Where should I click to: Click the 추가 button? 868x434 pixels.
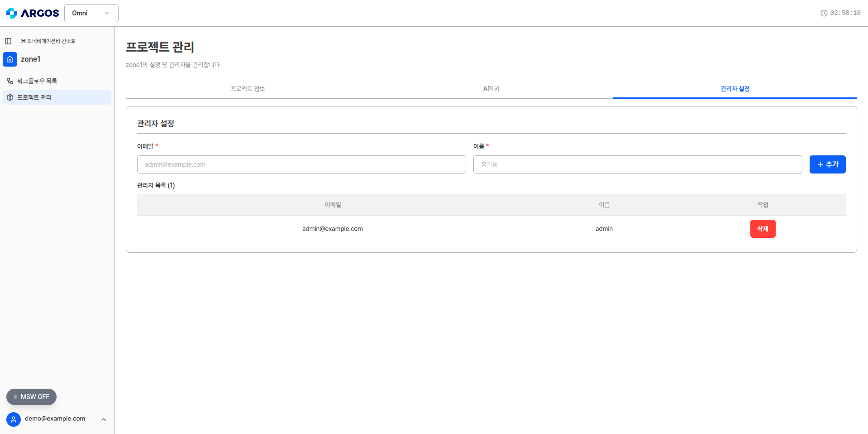tap(827, 164)
